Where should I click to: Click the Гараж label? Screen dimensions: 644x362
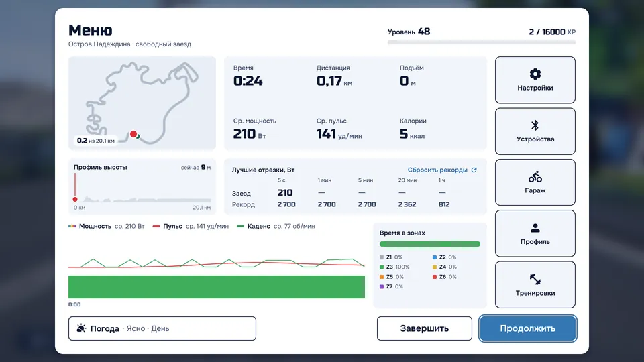point(535,190)
